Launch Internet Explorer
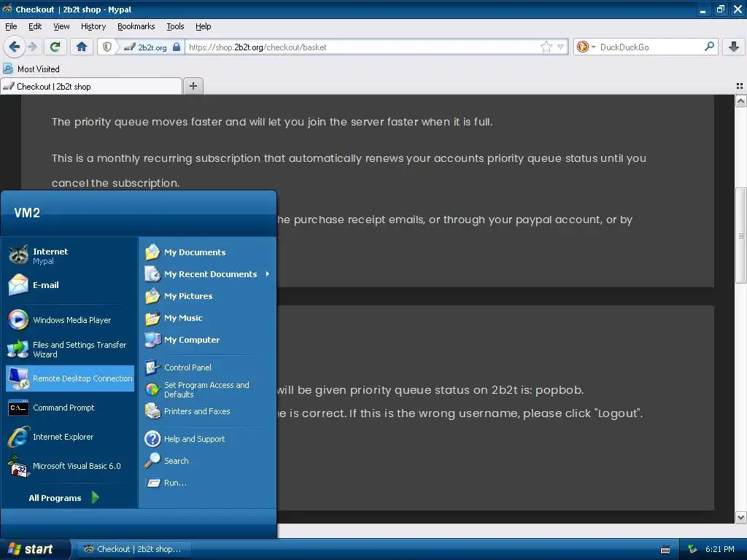The image size is (747, 560). coord(70,437)
